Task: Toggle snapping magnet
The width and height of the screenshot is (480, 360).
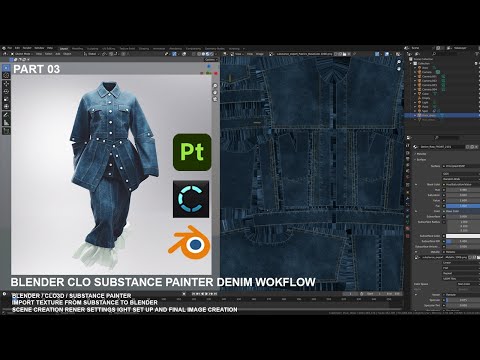Action: [x=111, y=54]
